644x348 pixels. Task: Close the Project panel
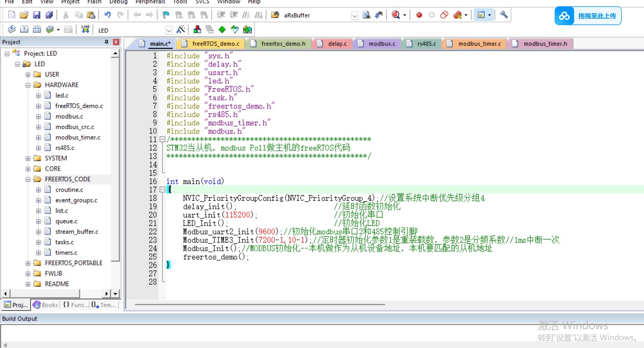click(116, 42)
